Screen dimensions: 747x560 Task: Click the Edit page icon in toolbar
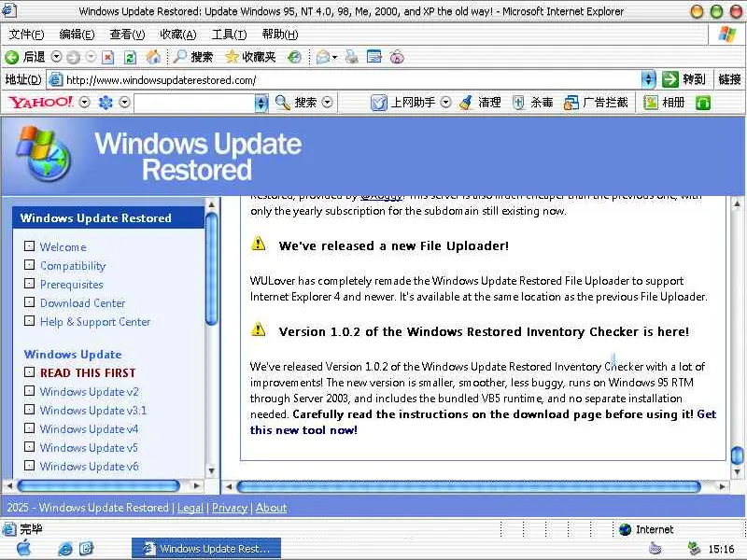pyautogui.click(x=374, y=57)
